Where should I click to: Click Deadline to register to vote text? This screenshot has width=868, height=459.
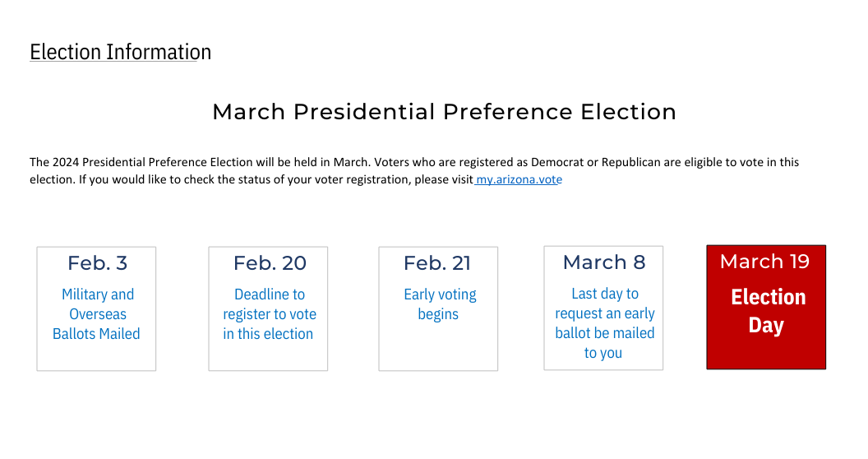click(269, 314)
